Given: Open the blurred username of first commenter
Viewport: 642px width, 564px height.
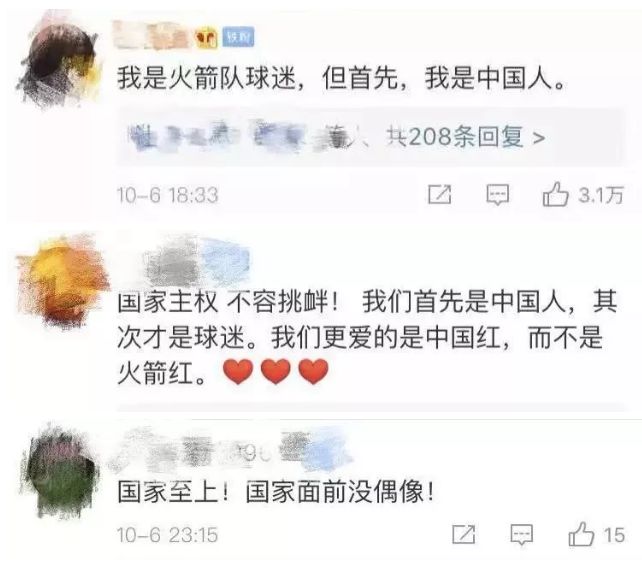Looking at the screenshot, I should pos(154,36).
